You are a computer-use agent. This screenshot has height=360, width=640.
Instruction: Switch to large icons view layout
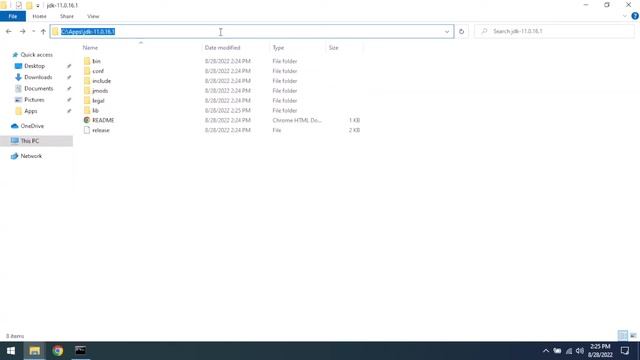click(633, 336)
